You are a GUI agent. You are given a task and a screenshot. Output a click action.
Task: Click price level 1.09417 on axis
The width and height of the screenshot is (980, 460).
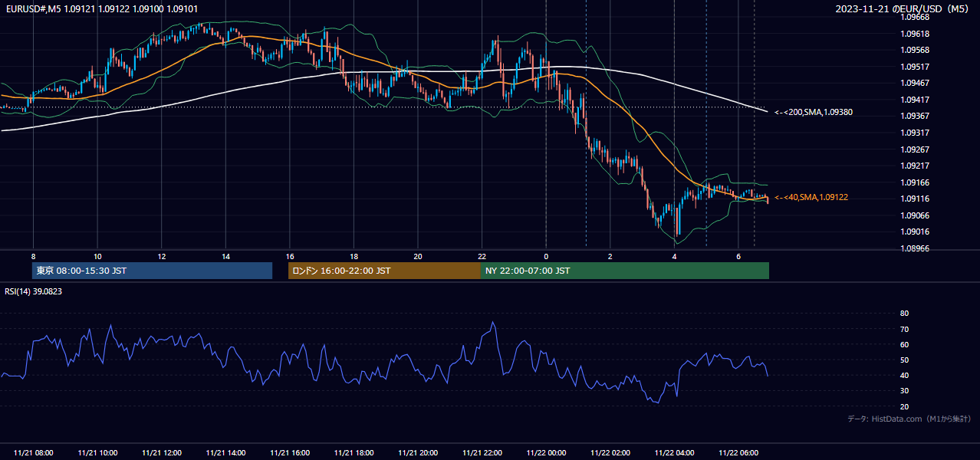(915, 100)
